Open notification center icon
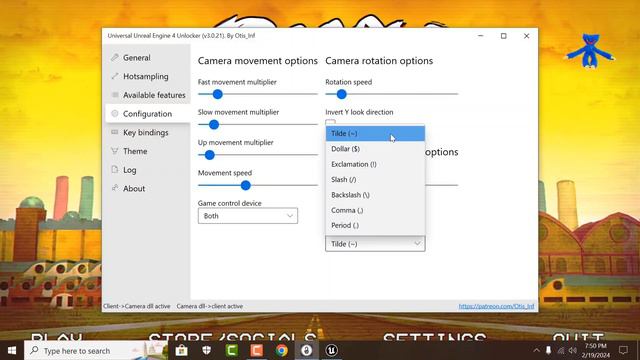Screen dimensions: 640x360 (623, 350)
